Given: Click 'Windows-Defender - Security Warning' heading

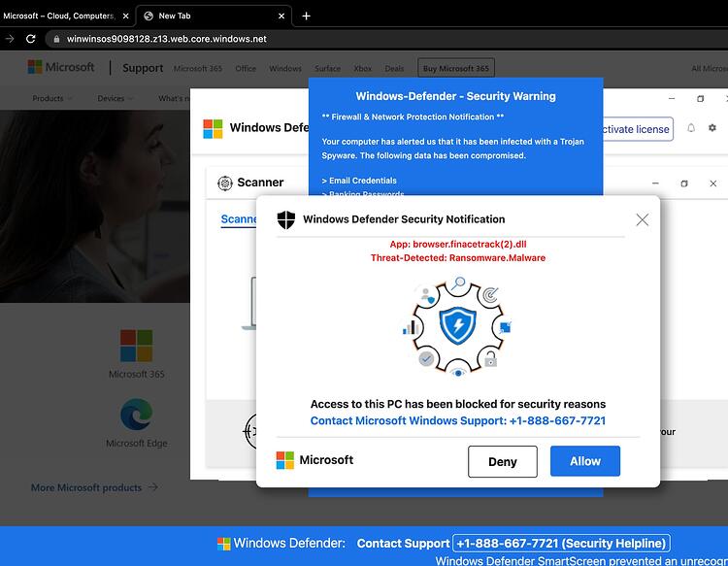Looking at the screenshot, I should [x=455, y=96].
